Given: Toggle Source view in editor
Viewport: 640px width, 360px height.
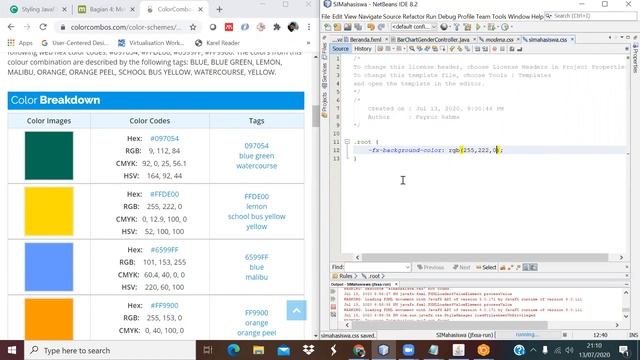Looking at the screenshot, I should coord(340,49).
